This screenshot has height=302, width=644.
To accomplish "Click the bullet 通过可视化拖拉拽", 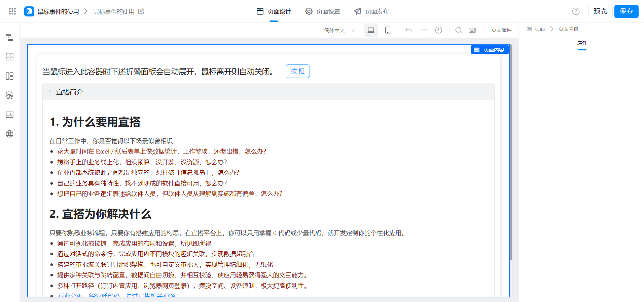I will (x=134, y=244).
